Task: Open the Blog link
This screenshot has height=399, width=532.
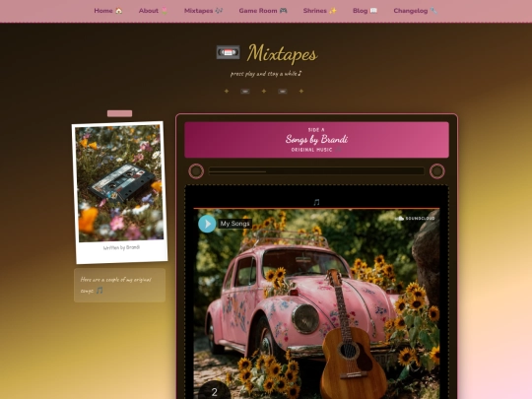Action: [x=366, y=11]
